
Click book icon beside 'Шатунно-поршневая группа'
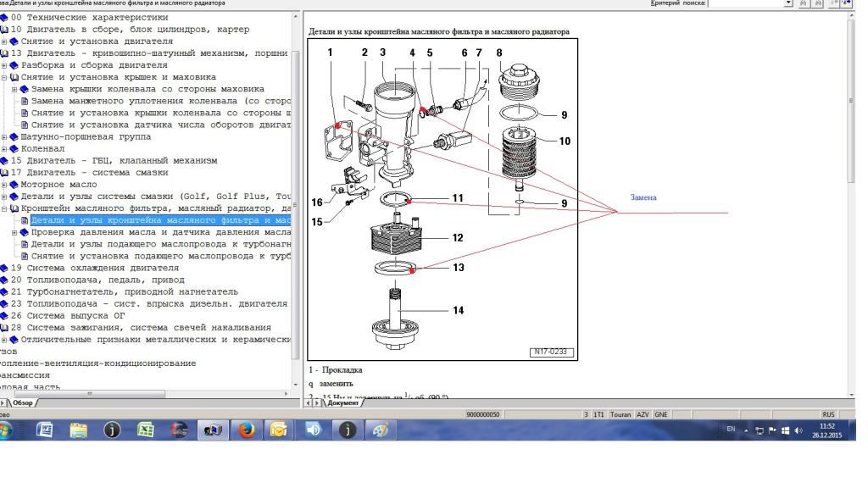tap(14, 136)
